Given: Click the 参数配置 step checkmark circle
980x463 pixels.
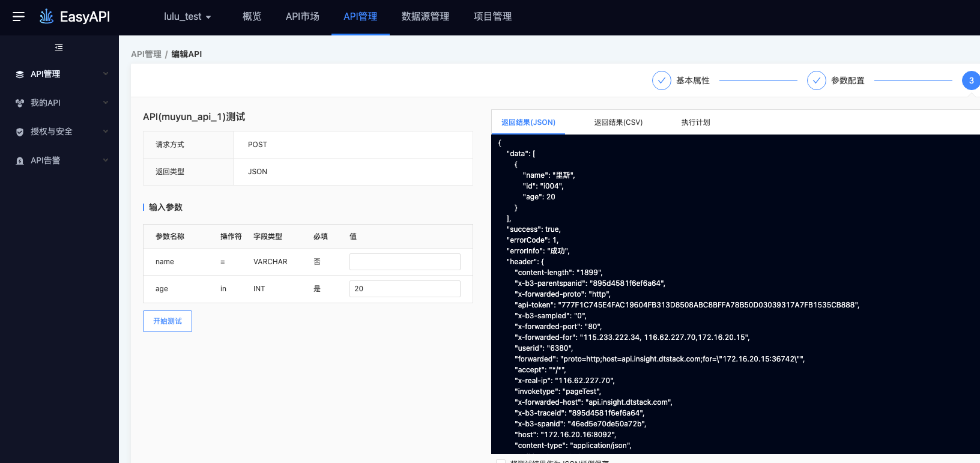Looking at the screenshot, I should [817, 80].
